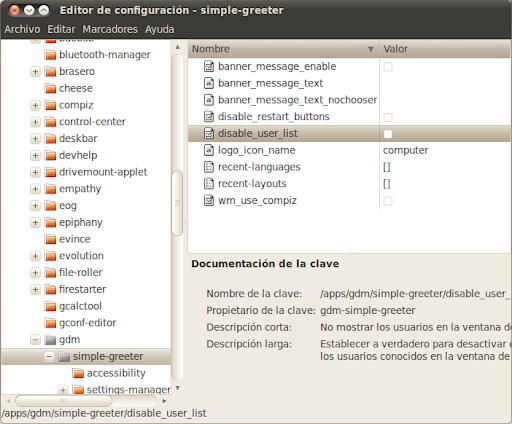Click the list key icon for recent-languages
Viewport: 512px width, 424px height.
[x=209, y=167]
